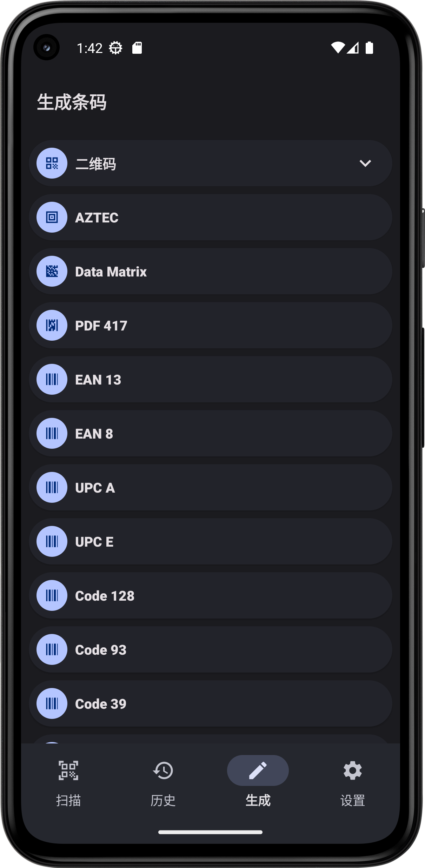Tap the history clock icon

tap(163, 770)
